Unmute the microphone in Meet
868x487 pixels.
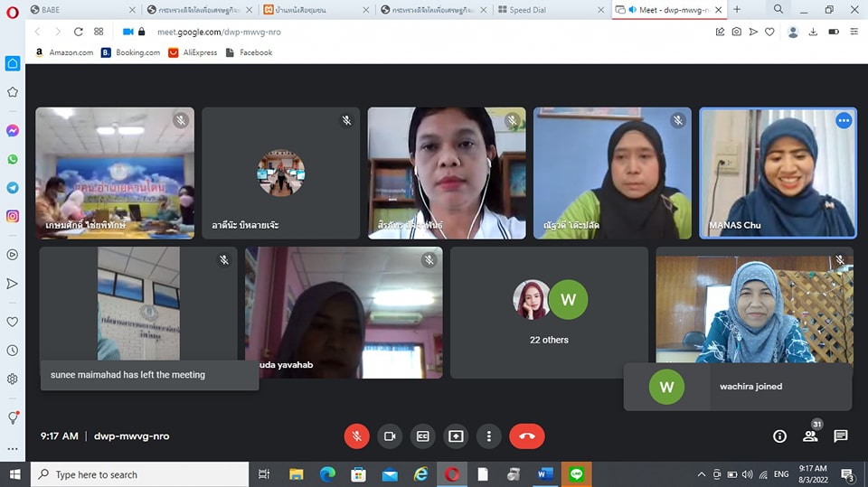(x=356, y=436)
